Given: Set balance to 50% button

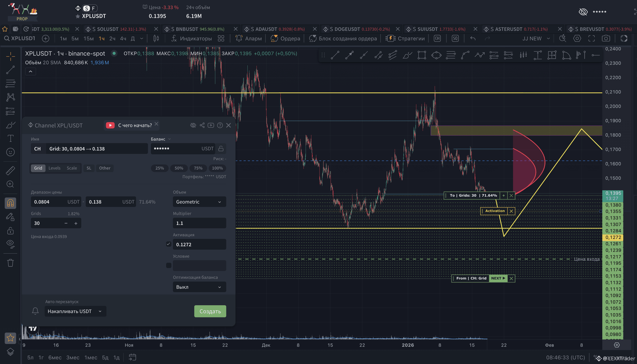Looking at the screenshot, I should pyautogui.click(x=179, y=168).
